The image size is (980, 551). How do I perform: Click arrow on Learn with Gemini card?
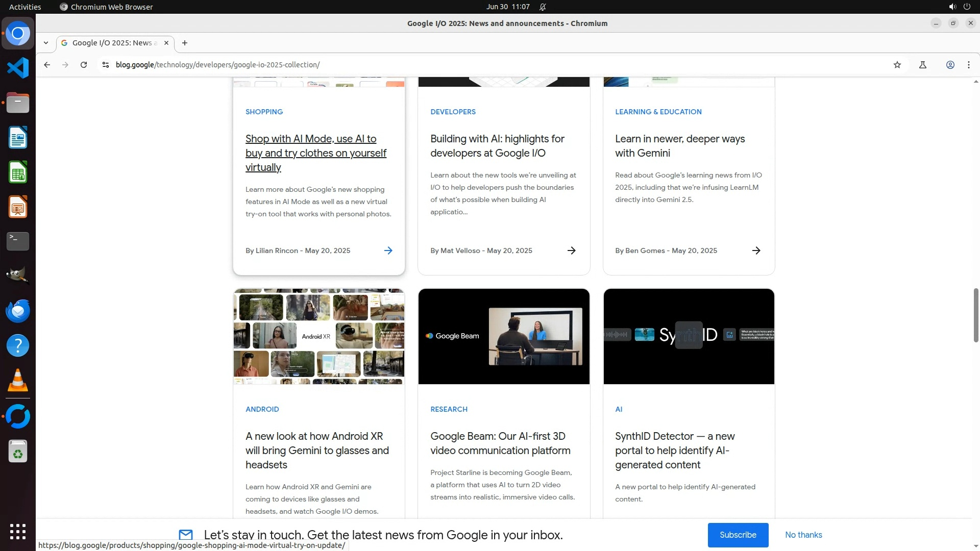756,251
